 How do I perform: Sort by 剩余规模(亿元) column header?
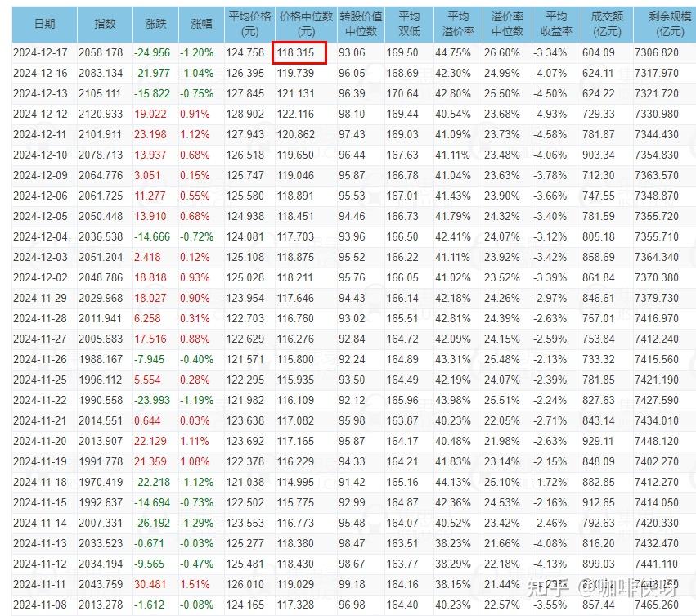[663, 25]
